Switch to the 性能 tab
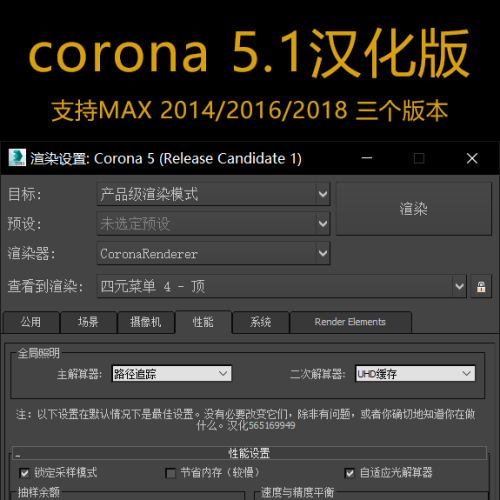500x500 pixels. 203,322
